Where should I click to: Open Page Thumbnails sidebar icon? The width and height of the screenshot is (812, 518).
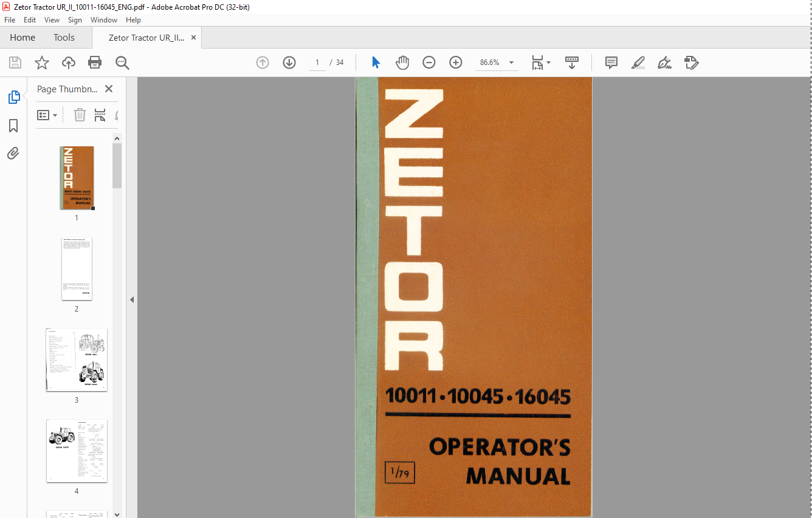[x=13, y=97]
